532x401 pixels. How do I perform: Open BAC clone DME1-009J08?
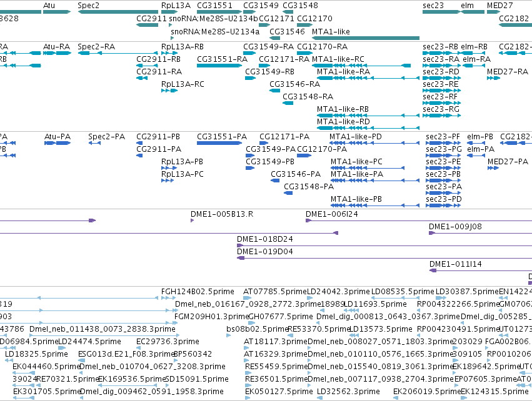(481, 233)
